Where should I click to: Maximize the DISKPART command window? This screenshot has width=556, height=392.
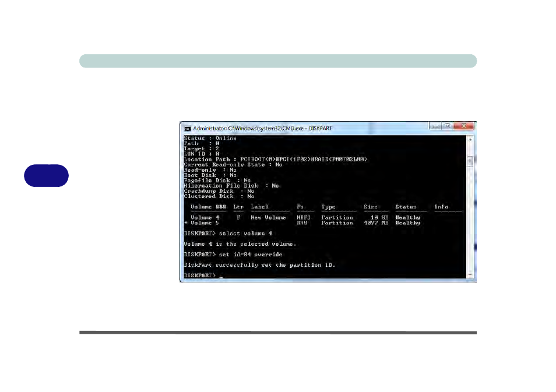tap(448, 126)
